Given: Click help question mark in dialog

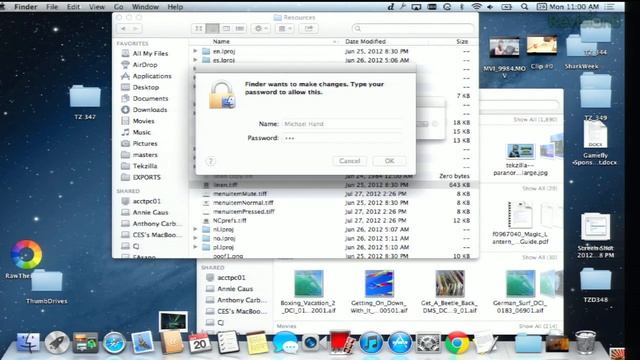Looking at the screenshot, I should tap(211, 161).
